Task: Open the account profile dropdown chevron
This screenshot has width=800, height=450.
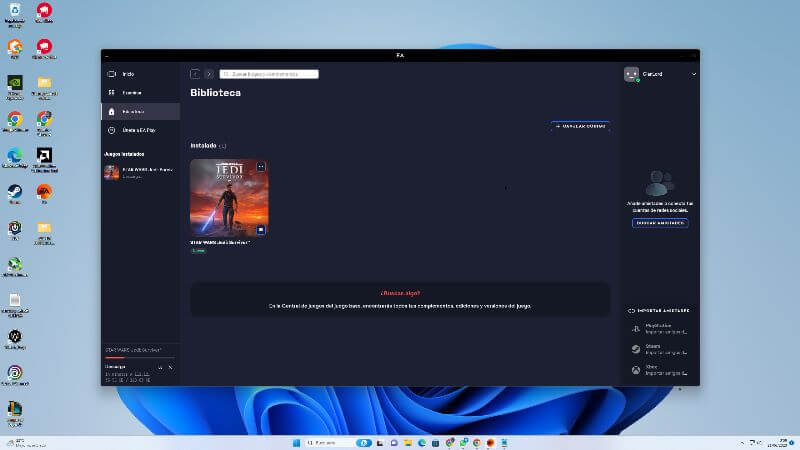Action: 693,74
